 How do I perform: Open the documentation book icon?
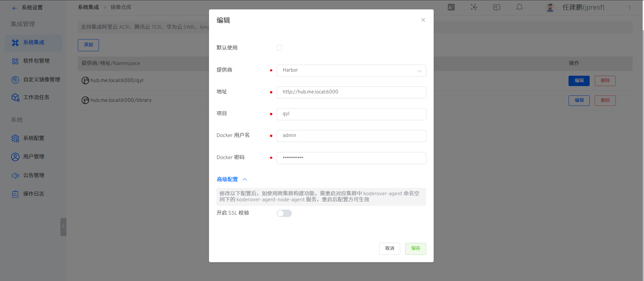pos(496,7)
